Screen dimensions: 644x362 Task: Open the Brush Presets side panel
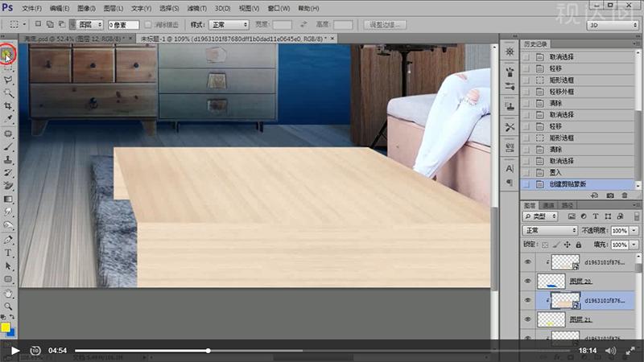click(510, 86)
